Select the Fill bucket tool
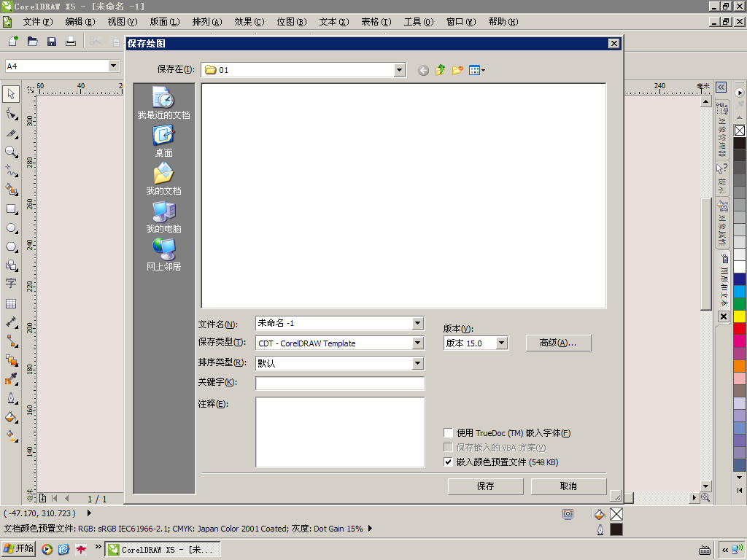Screen dimensions: 747x560 (x=11, y=417)
